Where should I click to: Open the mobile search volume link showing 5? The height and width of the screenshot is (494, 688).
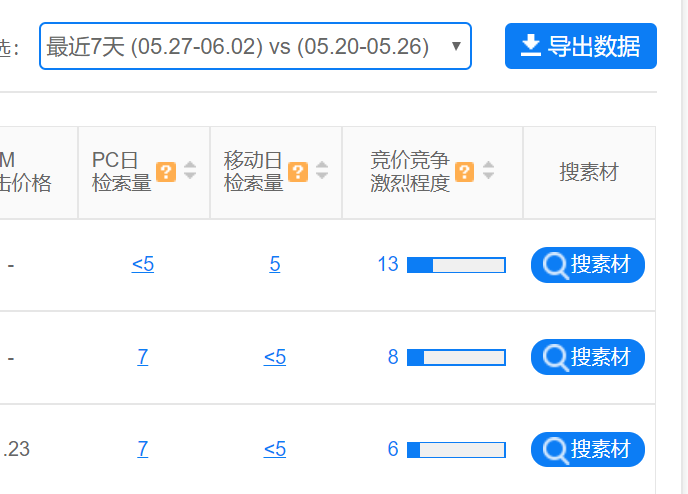point(275,265)
